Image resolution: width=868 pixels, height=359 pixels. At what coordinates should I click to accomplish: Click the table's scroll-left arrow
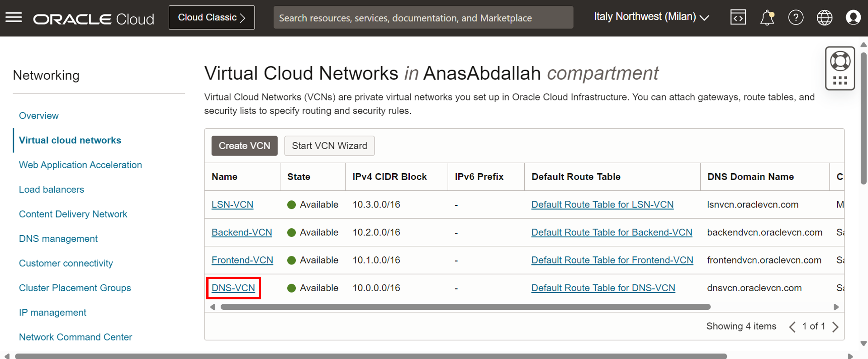point(213,307)
